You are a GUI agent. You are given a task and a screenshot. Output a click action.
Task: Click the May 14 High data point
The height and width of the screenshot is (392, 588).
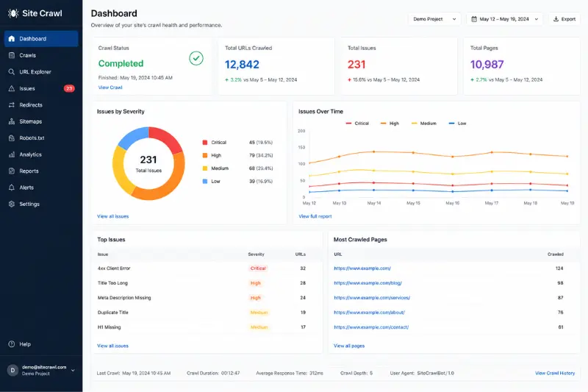pos(374,152)
